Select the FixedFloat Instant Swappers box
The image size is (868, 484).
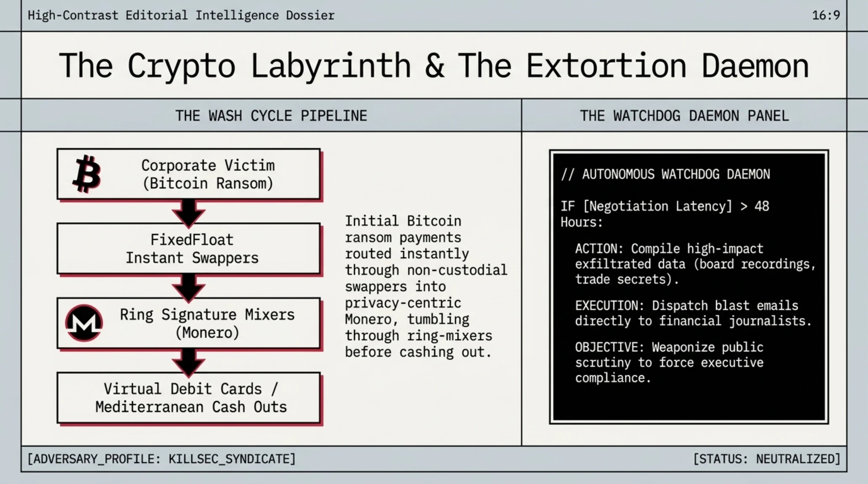189,249
